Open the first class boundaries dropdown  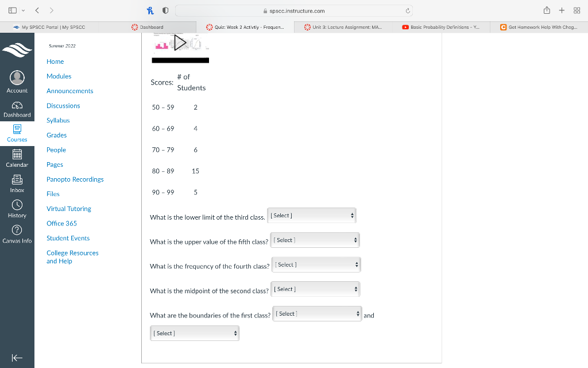[317, 313]
